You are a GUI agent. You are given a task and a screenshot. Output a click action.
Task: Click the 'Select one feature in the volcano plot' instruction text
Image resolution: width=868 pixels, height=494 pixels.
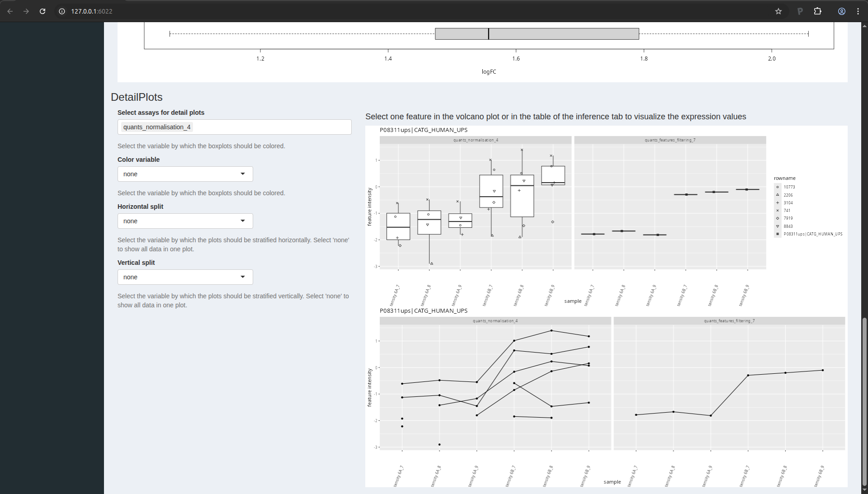(556, 117)
